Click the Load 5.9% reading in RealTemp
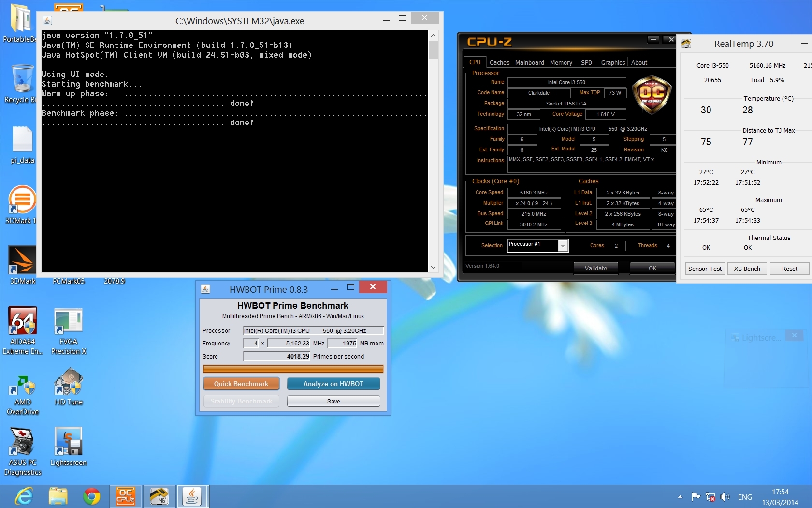Viewport: 812px width, 508px height. point(768,80)
